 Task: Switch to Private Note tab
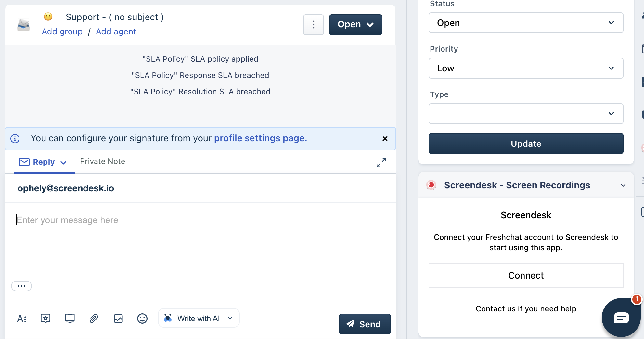102,161
